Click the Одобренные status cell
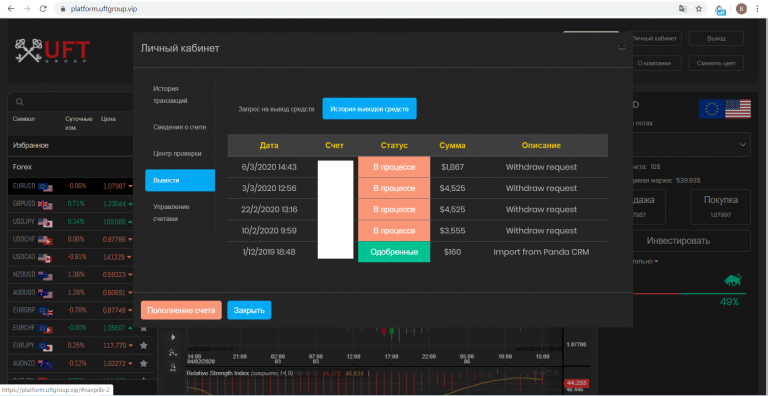Viewport: 768px width, 396px height. (x=394, y=252)
